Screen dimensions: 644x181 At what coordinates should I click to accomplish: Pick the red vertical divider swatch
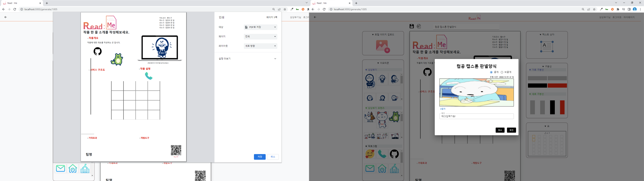point(562,107)
